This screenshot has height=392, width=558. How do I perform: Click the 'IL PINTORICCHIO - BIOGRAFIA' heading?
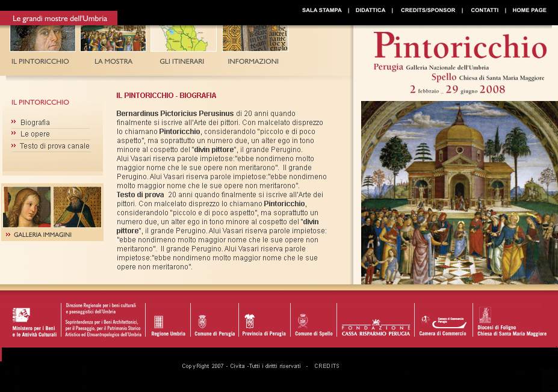pos(166,96)
